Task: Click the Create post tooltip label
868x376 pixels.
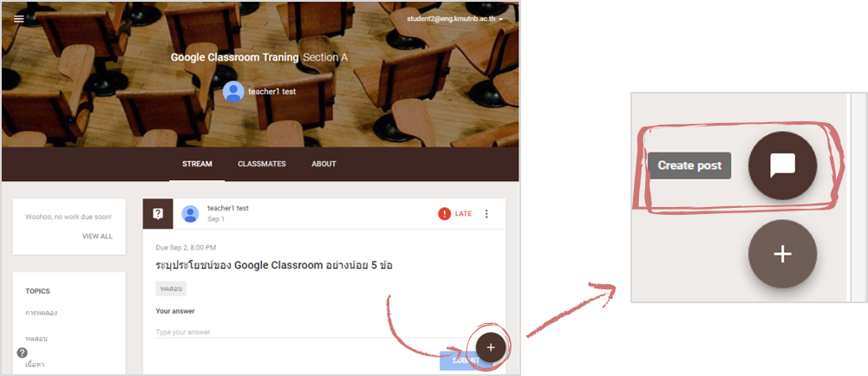Action: [x=689, y=165]
